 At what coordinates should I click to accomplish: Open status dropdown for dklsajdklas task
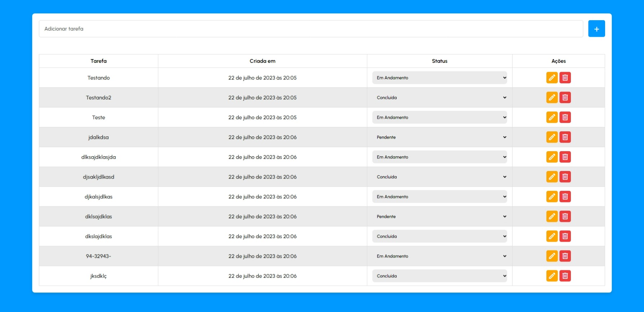click(x=439, y=216)
